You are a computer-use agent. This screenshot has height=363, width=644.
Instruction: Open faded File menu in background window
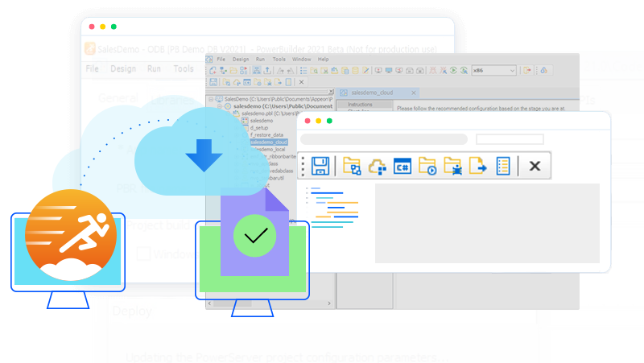coord(92,68)
